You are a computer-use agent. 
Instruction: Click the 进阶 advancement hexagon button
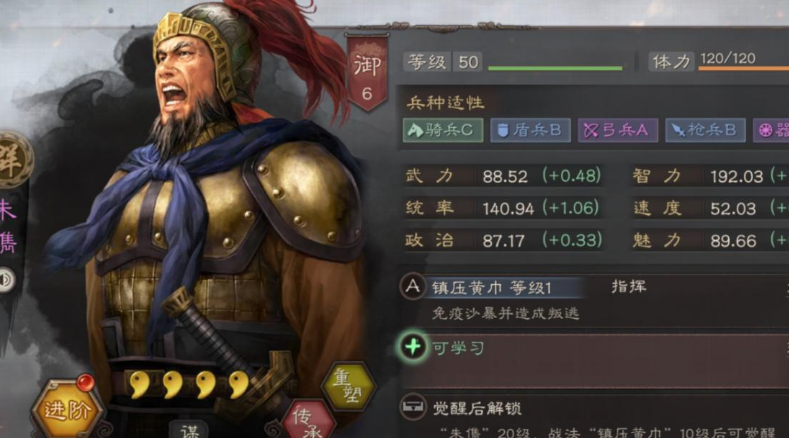tap(67, 409)
